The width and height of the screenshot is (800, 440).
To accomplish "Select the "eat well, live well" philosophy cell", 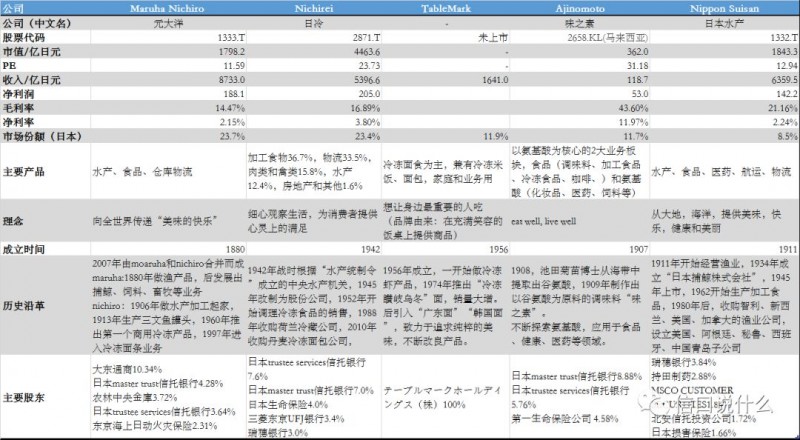I will (x=543, y=221).
